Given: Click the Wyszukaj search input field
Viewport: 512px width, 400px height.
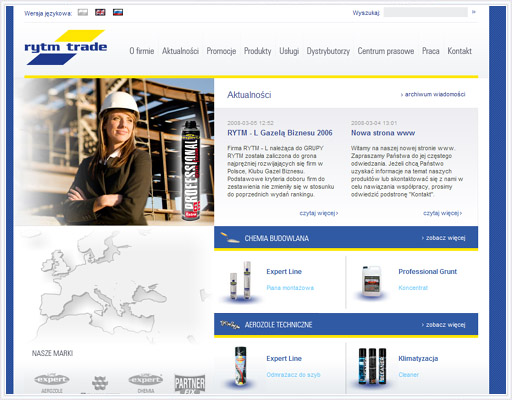Looking at the screenshot, I should click(x=426, y=12).
